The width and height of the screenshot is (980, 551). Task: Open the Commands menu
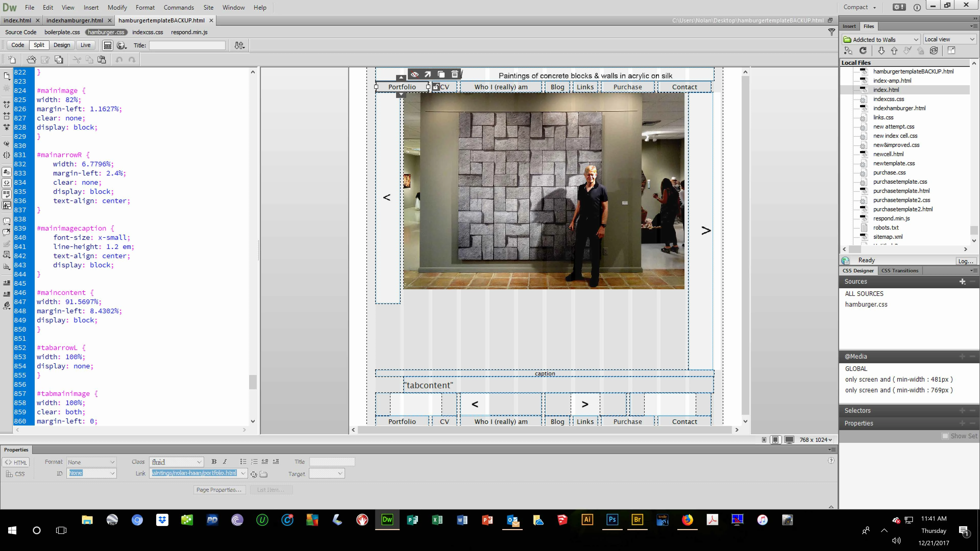178,7
